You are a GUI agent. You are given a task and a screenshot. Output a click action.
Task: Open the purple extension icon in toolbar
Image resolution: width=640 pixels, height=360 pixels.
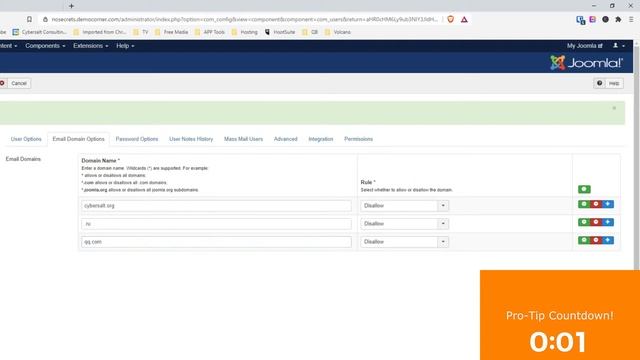click(593, 19)
